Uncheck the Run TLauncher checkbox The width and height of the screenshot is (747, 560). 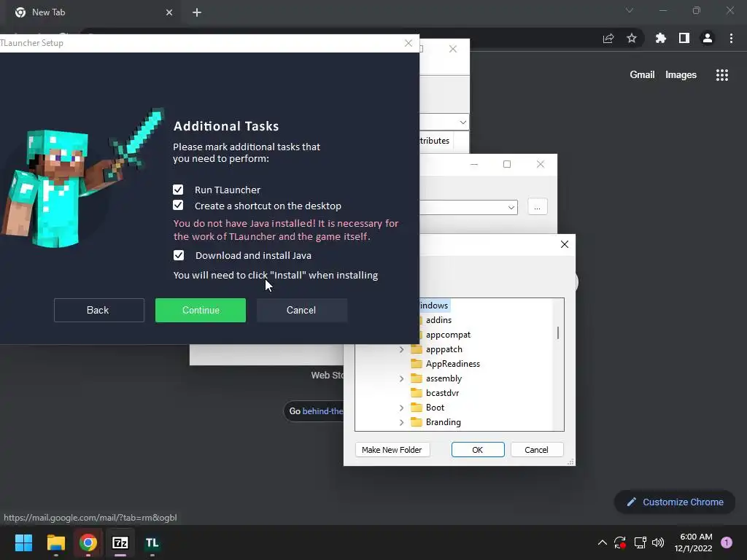coord(178,190)
